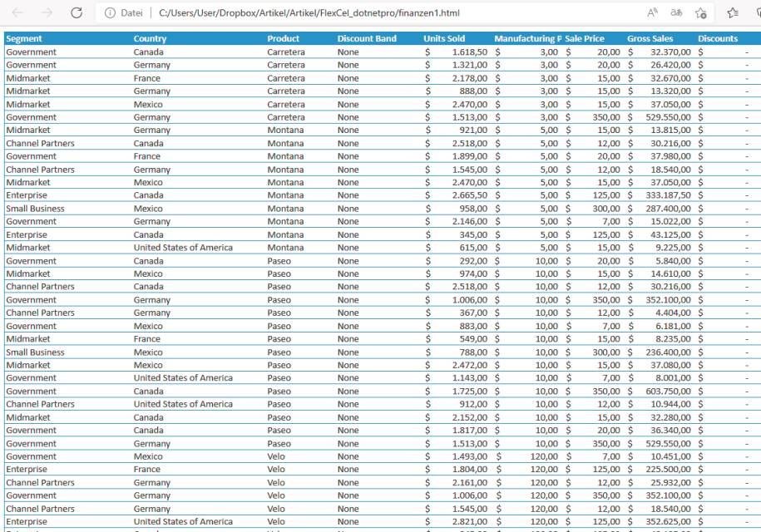
Task: Select units sold value 788,00
Action: click(473, 352)
